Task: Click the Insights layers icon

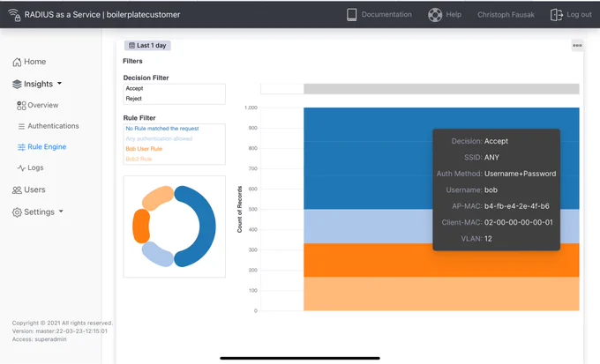Action: coord(17,84)
